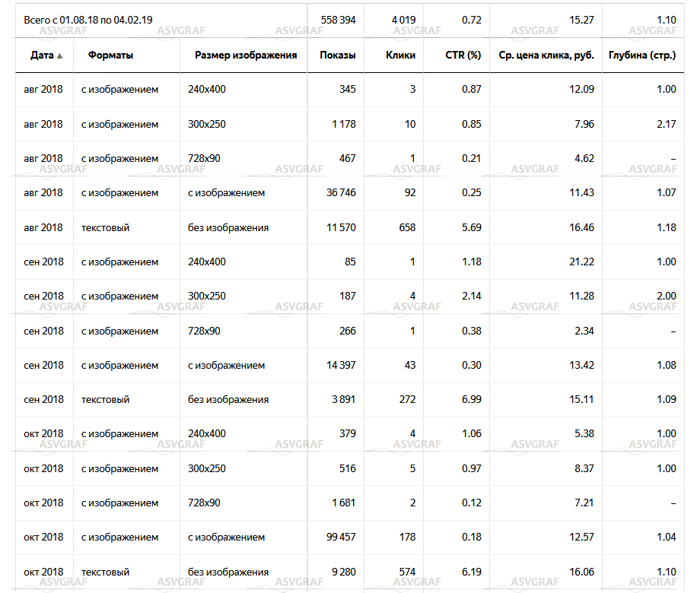Click impressions value 85
The image size is (700, 593).
350,262
